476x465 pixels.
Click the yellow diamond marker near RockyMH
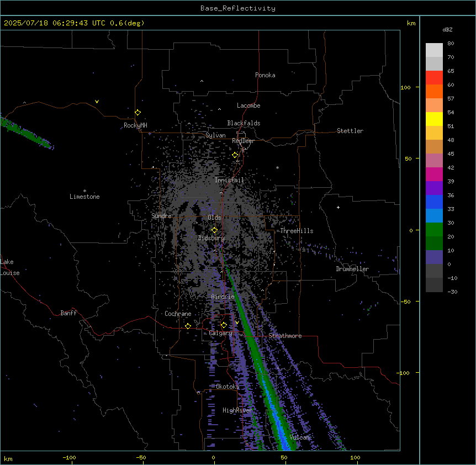coord(138,113)
